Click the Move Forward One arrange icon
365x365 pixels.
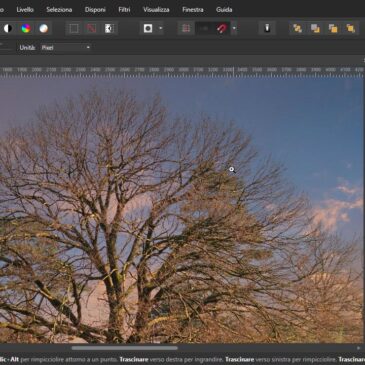[333, 28]
